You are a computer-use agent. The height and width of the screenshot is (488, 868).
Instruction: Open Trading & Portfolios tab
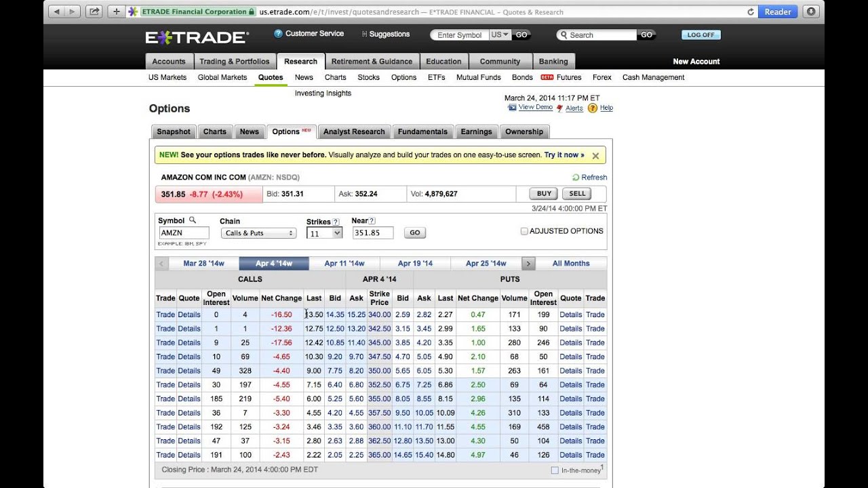[235, 62]
